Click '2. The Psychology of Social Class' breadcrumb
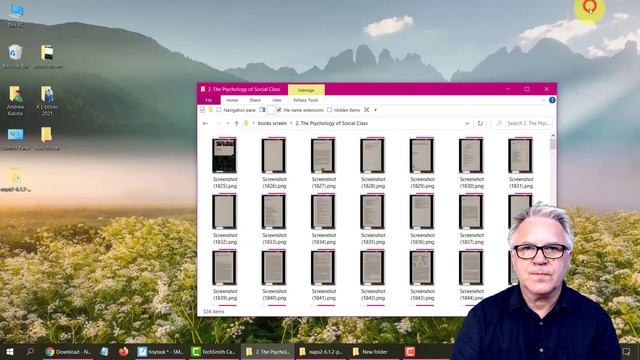The image size is (640, 360). [x=331, y=123]
